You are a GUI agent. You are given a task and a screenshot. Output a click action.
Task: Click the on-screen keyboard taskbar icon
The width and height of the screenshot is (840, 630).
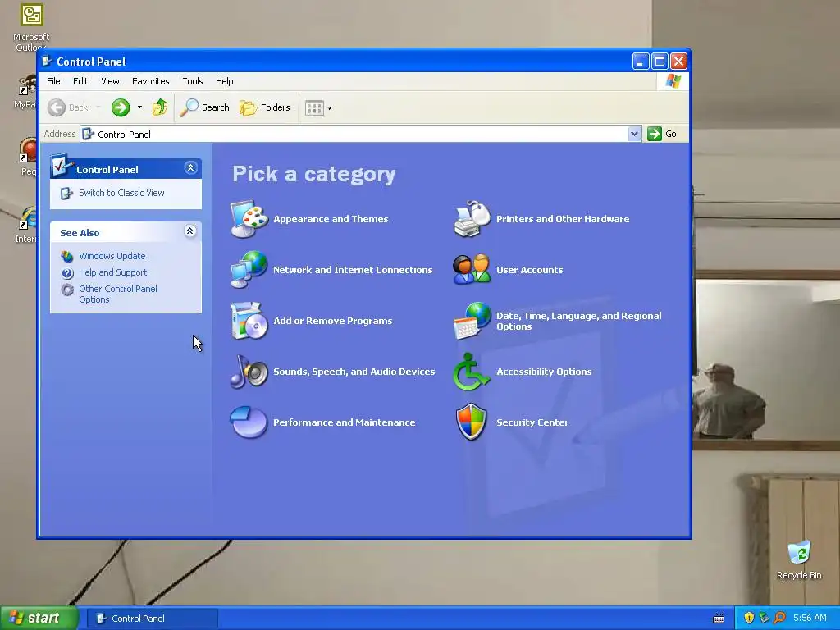719,619
